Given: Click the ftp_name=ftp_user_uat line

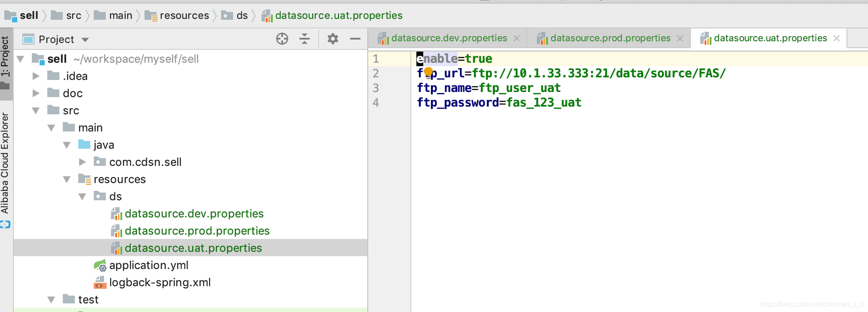Looking at the screenshot, I should pyautogui.click(x=489, y=88).
